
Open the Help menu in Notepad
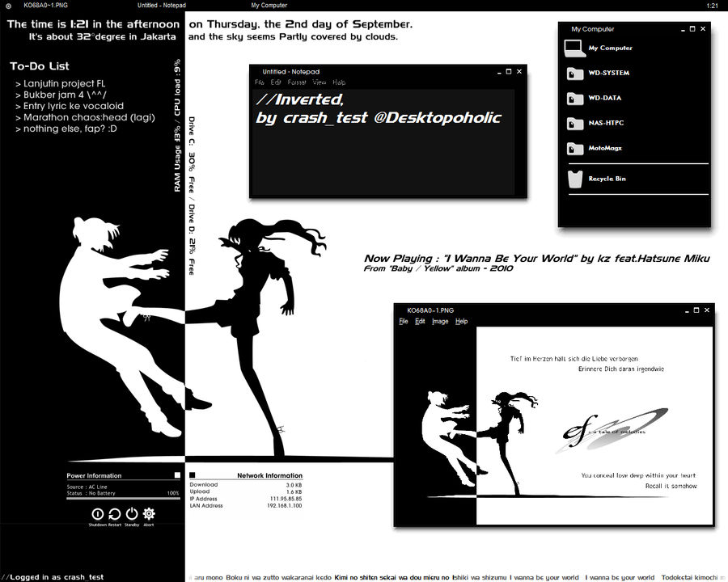(339, 82)
